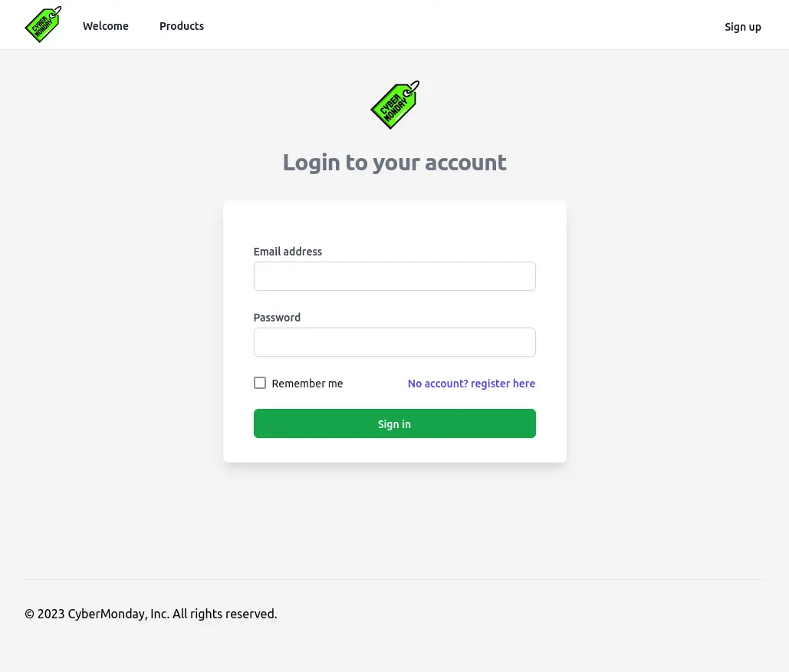Click the grey page background below the login card
789x672 pixels.
click(x=394, y=522)
